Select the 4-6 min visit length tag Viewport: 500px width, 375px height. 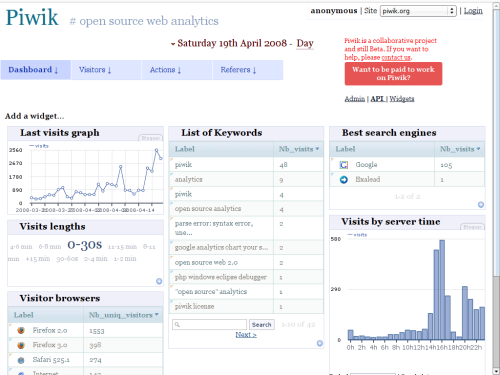tap(21, 247)
